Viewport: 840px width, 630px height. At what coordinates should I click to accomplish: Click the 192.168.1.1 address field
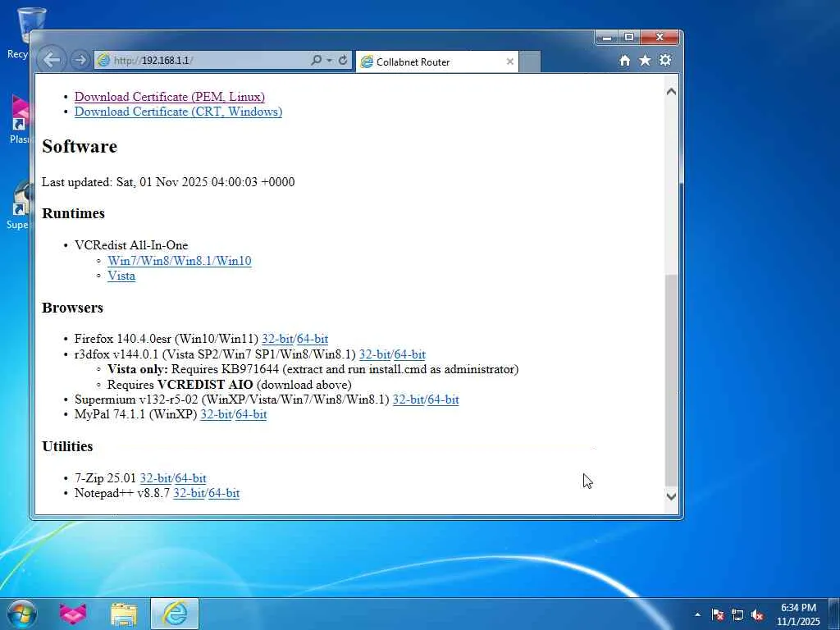pyautogui.click(x=203, y=61)
